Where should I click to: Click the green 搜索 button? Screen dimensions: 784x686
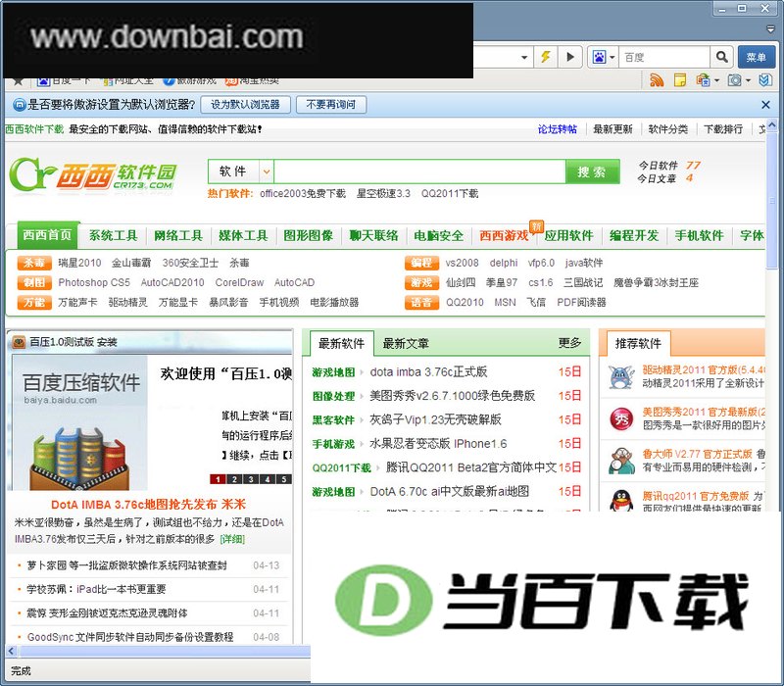[x=592, y=172]
